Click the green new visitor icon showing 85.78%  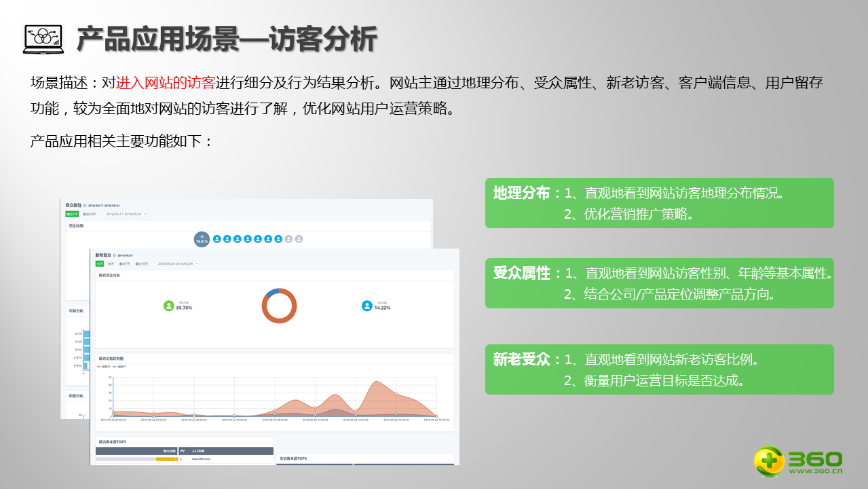[x=169, y=306]
